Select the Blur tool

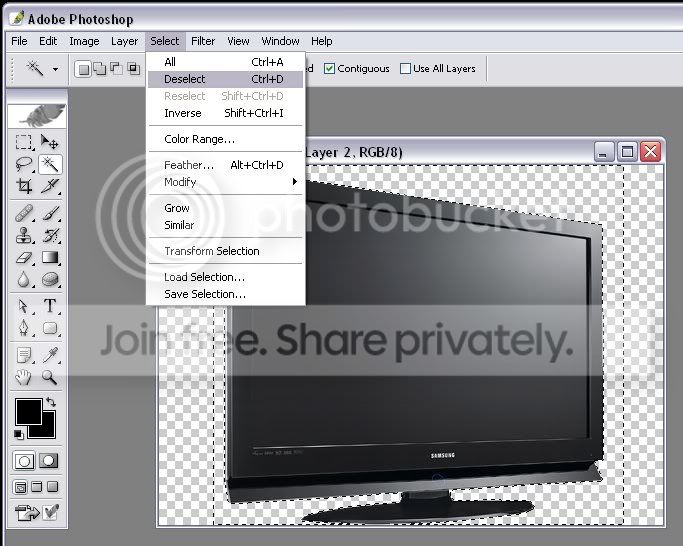[x=24, y=279]
